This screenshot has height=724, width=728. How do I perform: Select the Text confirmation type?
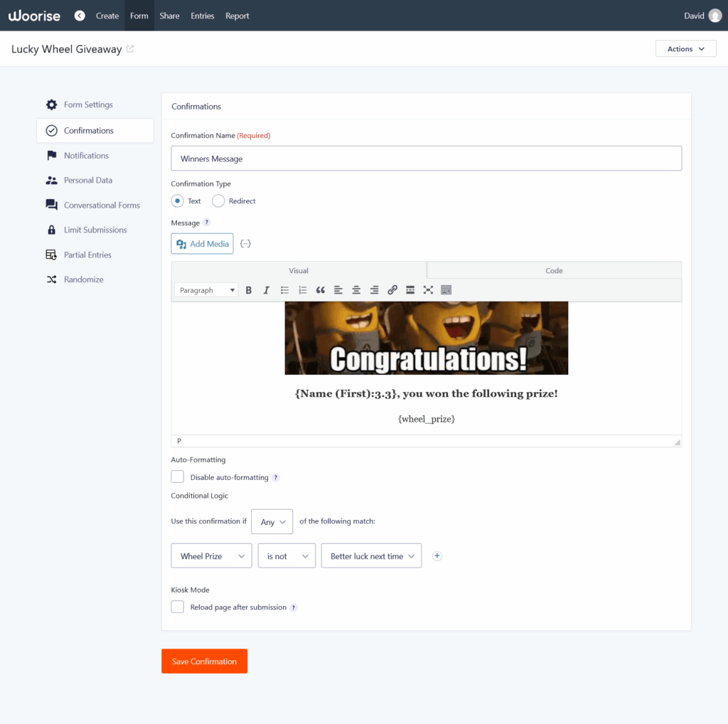pyautogui.click(x=177, y=201)
